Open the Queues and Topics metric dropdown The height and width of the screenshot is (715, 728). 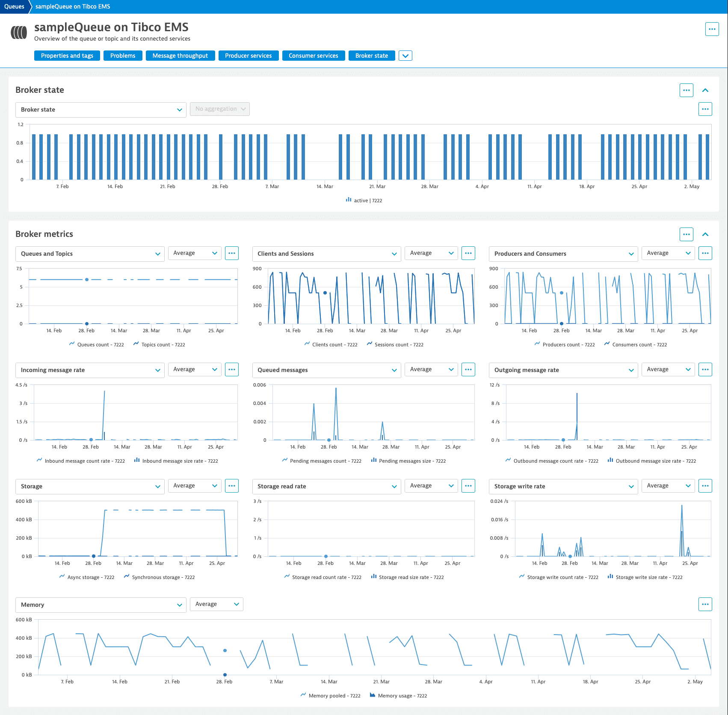point(90,254)
